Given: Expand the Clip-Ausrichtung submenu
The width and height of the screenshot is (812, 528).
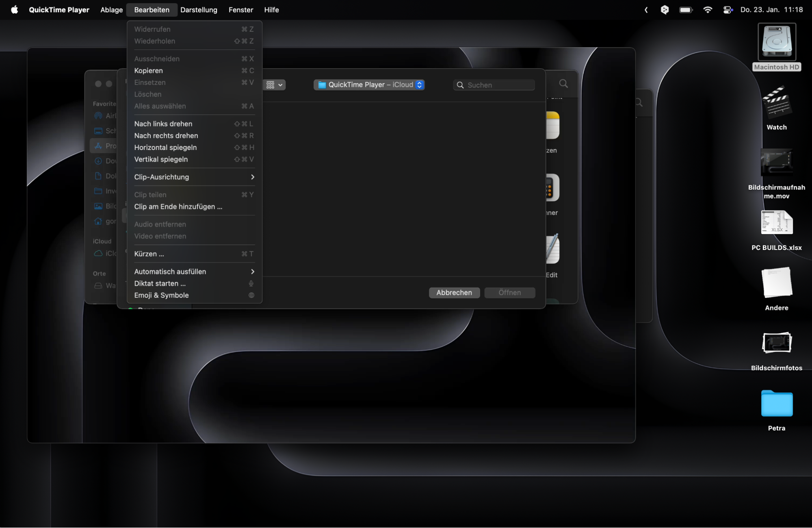Looking at the screenshot, I should point(194,177).
